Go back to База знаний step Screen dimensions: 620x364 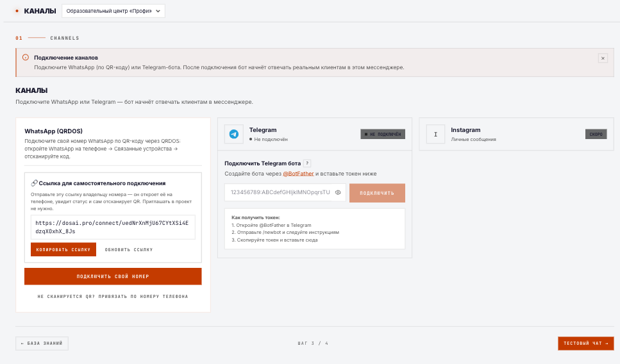[x=42, y=343]
